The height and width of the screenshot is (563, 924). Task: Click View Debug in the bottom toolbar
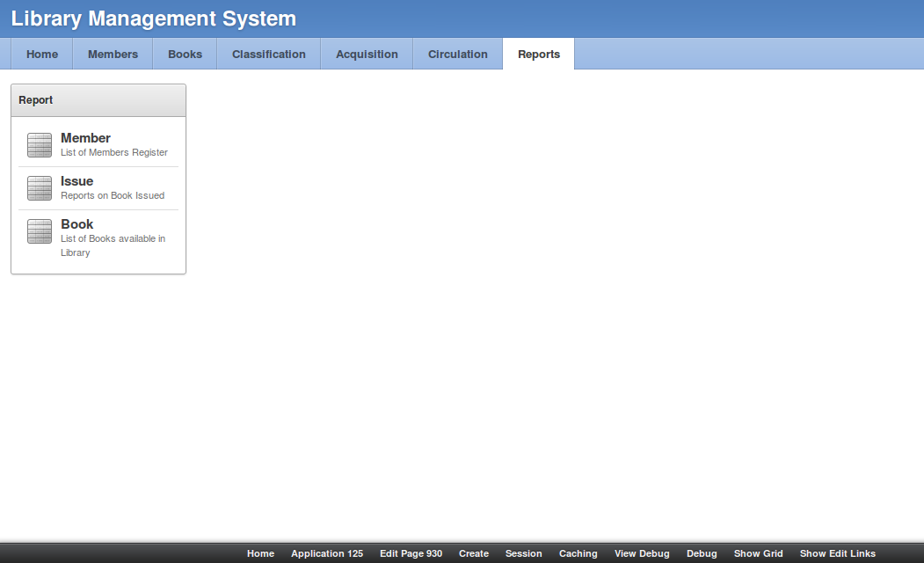click(x=642, y=553)
